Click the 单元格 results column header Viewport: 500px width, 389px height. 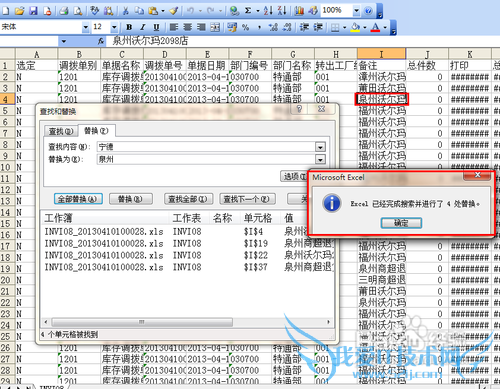coord(258,218)
